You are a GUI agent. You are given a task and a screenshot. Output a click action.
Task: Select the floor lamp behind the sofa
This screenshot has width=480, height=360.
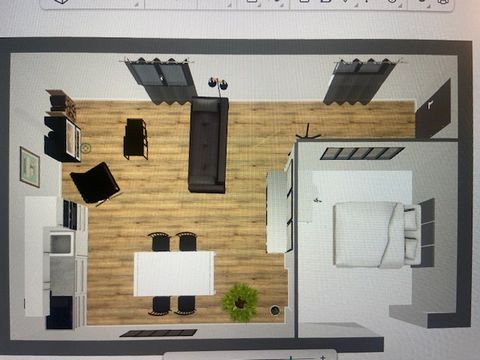pos(218,85)
